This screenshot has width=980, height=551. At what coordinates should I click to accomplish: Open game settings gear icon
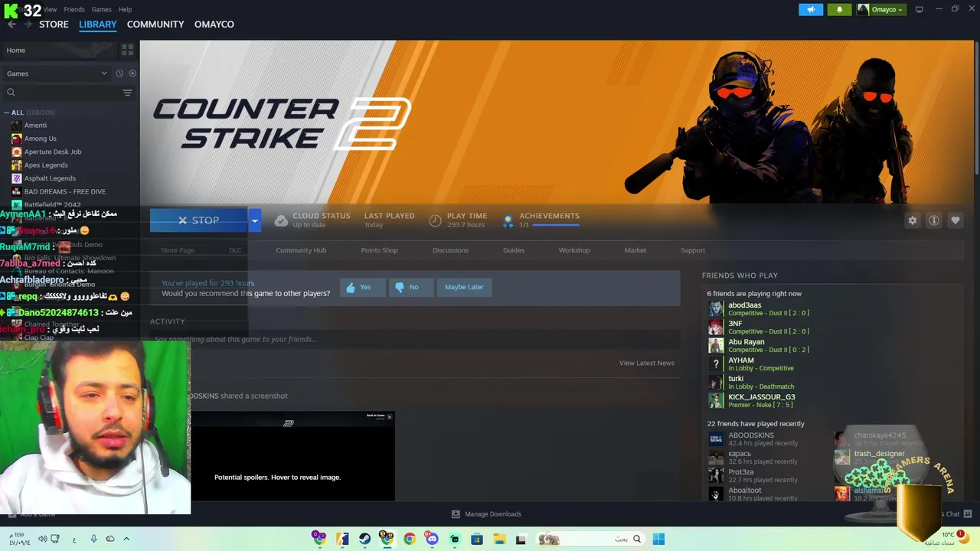[x=913, y=220]
